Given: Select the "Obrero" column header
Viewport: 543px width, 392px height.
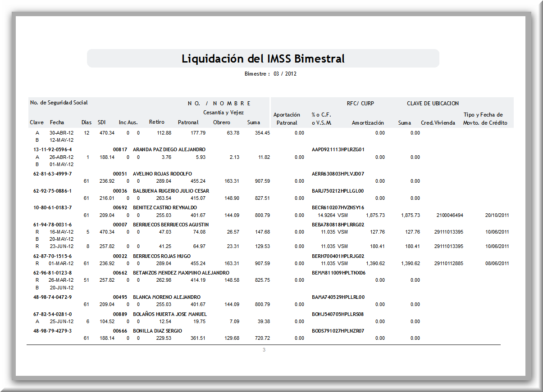Looking at the screenshot, I should point(222,122).
